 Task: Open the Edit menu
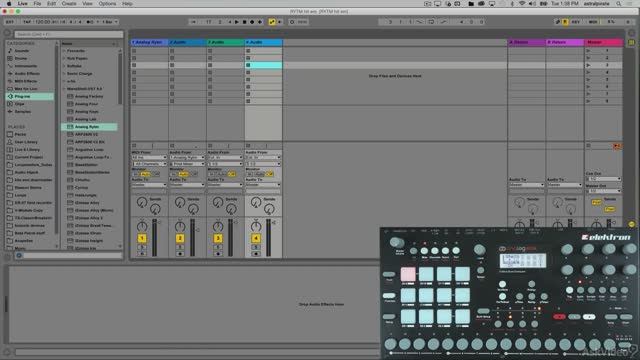(51, 4)
